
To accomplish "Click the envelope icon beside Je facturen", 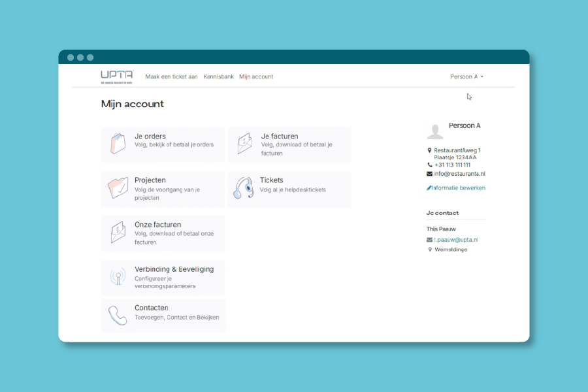I will (244, 144).
